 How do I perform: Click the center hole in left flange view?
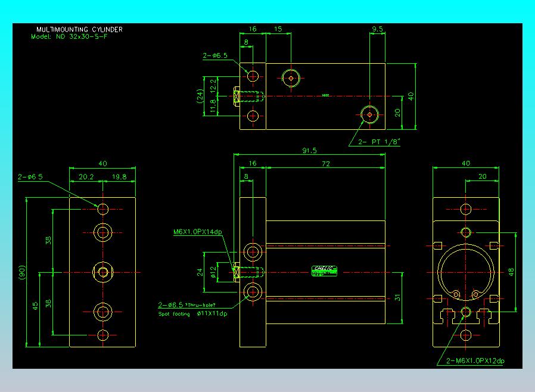point(102,272)
